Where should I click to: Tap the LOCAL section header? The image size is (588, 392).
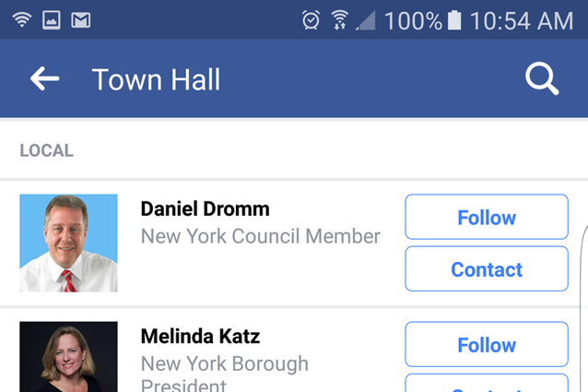click(46, 150)
